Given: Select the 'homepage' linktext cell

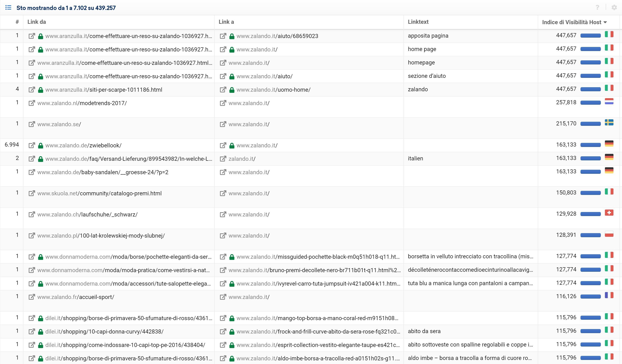Looking at the screenshot, I should tap(421, 62).
